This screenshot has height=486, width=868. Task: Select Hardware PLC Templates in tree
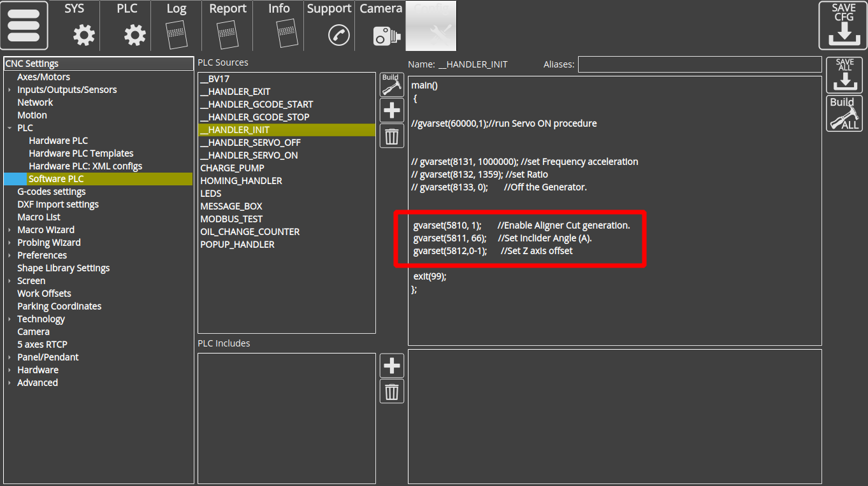pos(81,154)
